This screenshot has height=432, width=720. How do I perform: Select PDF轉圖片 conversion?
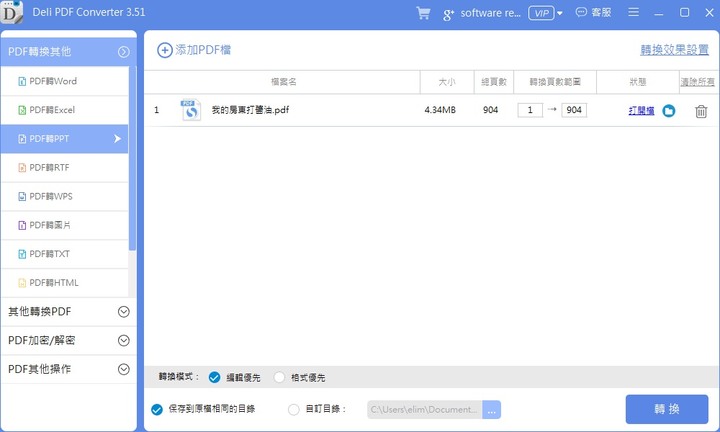click(x=65, y=225)
